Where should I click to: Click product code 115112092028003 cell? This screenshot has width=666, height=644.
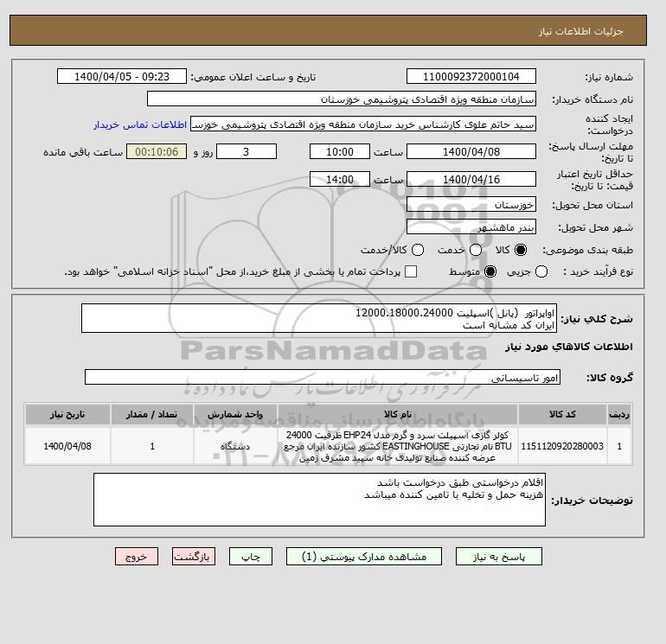tap(562, 446)
